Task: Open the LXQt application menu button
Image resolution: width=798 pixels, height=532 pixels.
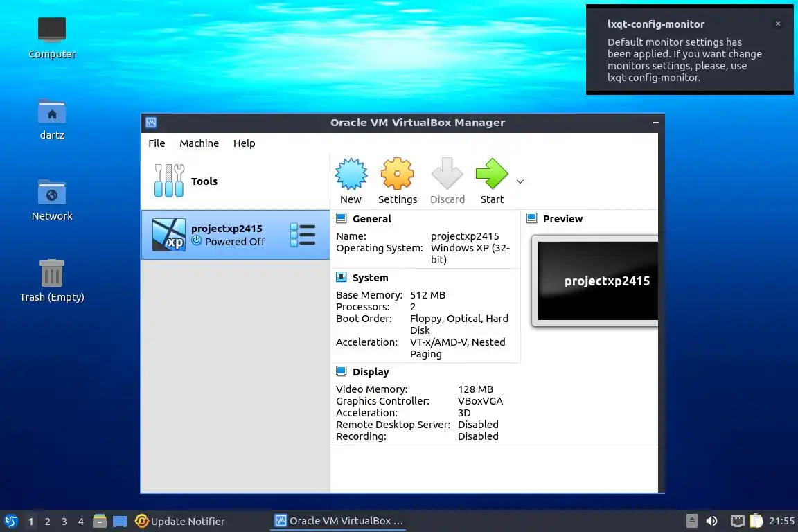Action: pos(10,521)
